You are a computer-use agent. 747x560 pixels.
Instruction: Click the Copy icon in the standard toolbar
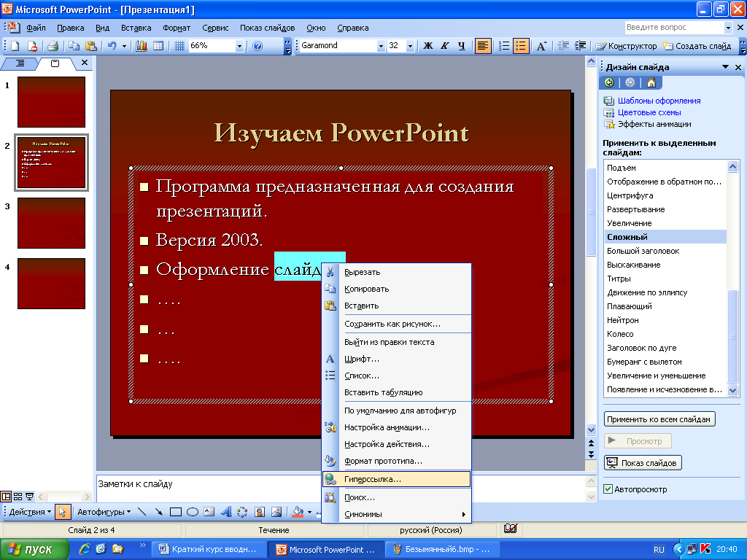(74, 46)
